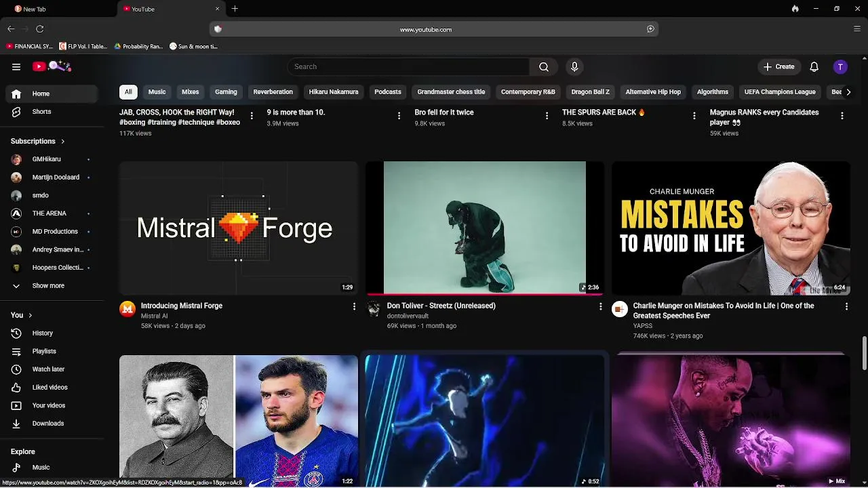Open History in sidebar
The image size is (868, 488).
(52, 333)
